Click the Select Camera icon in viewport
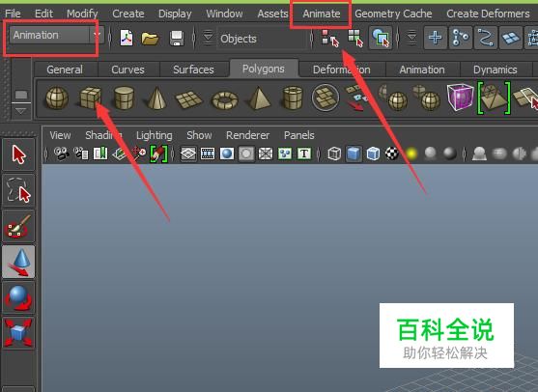 click(x=62, y=154)
